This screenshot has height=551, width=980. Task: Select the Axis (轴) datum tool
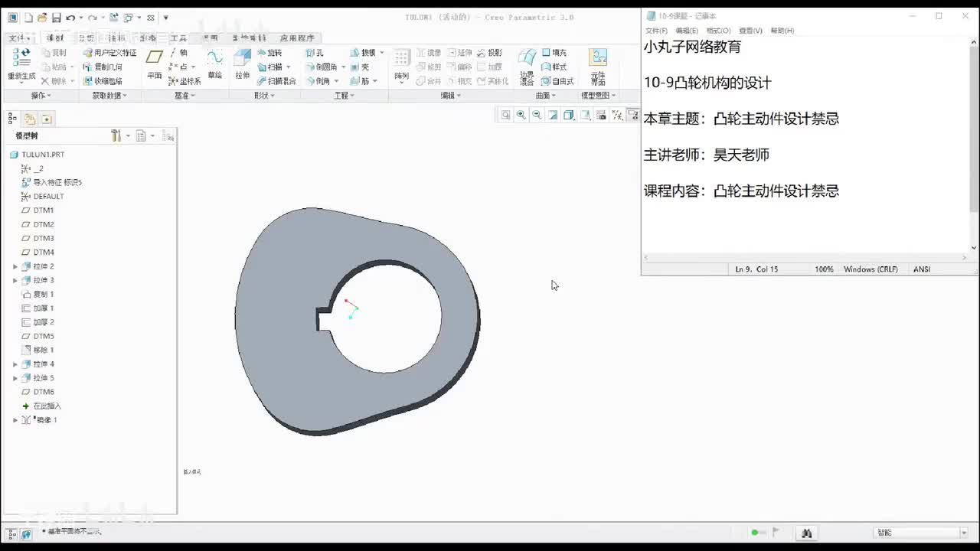click(x=178, y=53)
